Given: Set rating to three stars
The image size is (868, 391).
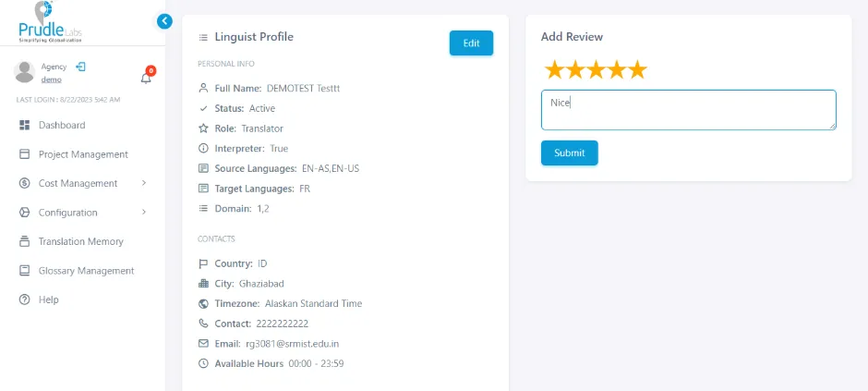Looking at the screenshot, I should coord(596,69).
